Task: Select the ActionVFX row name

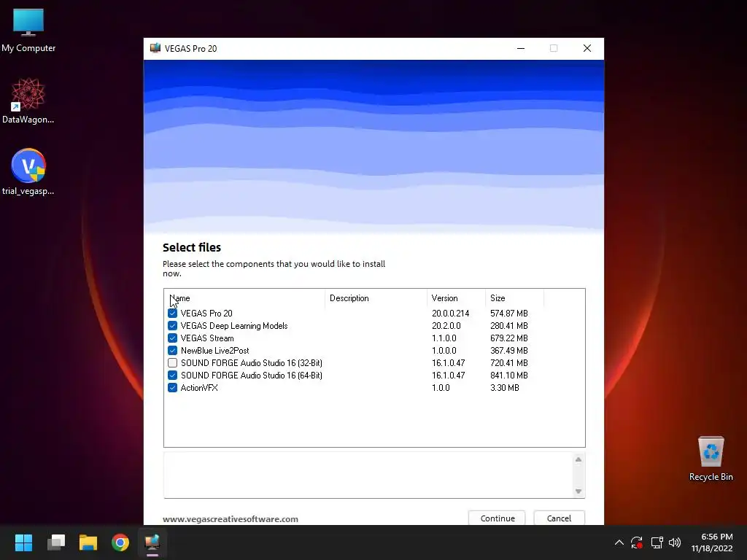Action: (x=199, y=388)
